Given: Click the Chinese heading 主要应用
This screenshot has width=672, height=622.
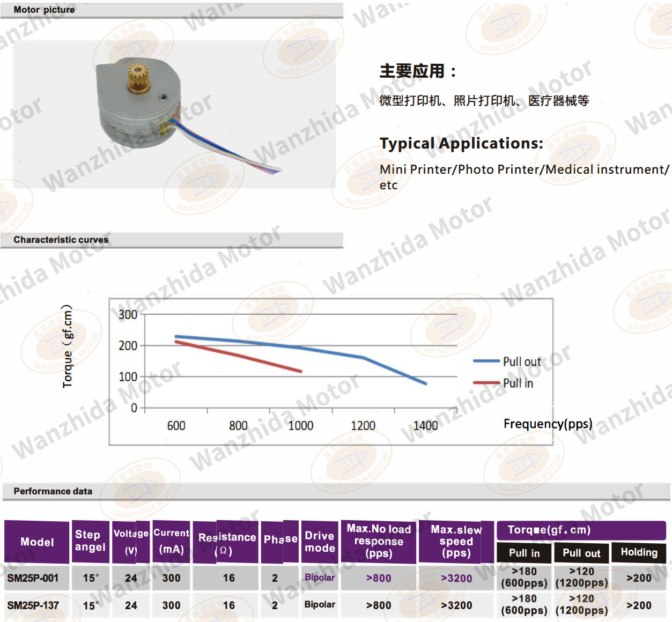Looking at the screenshot, I should click(x=418, y=71).
